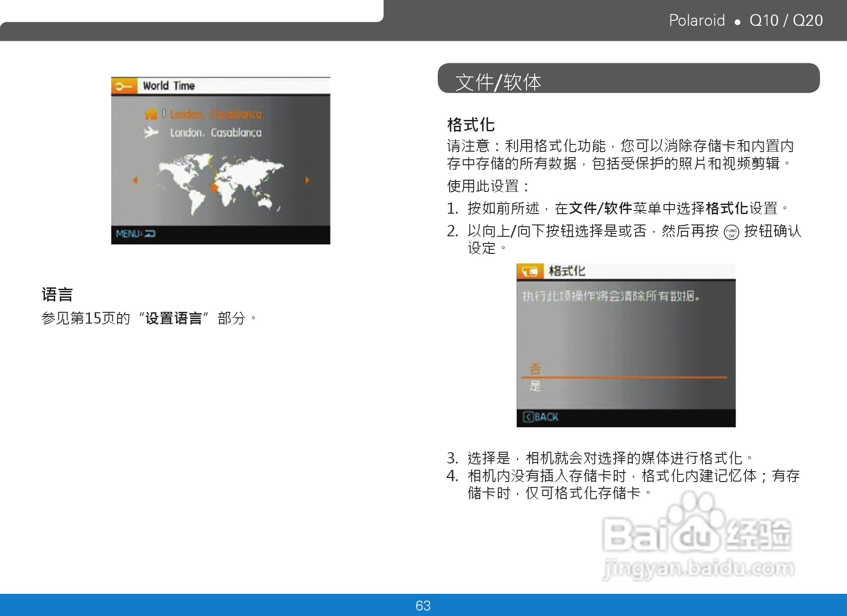Viewport: 847px width, 616px height.
Task: Click the FUNC OK button icon in step 2
Action: point(731,233)
